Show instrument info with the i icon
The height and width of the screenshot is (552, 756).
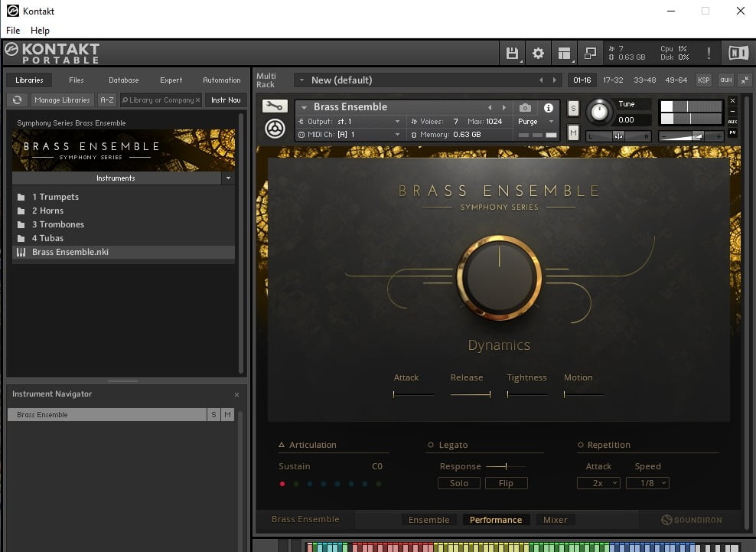coord(548,108)
